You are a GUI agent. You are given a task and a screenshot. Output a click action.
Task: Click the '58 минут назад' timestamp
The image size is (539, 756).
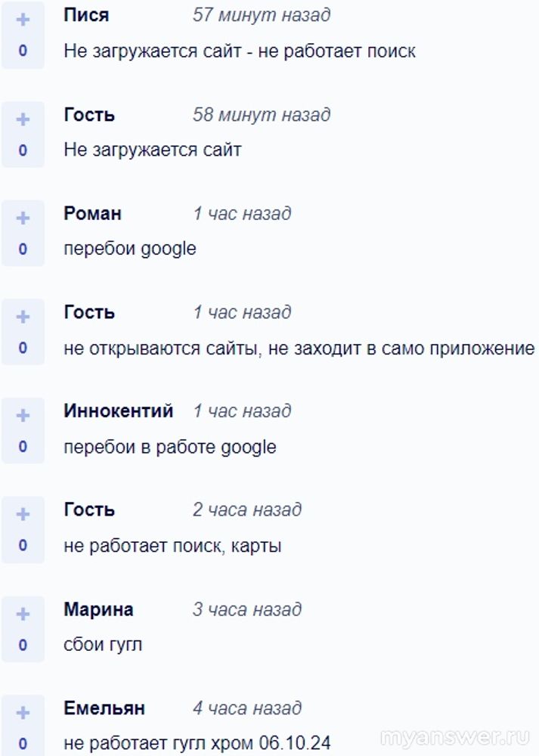262,115
